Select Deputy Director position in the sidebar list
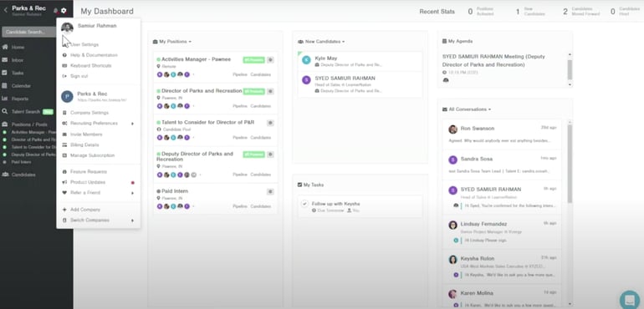 click(x=33, y=154)
